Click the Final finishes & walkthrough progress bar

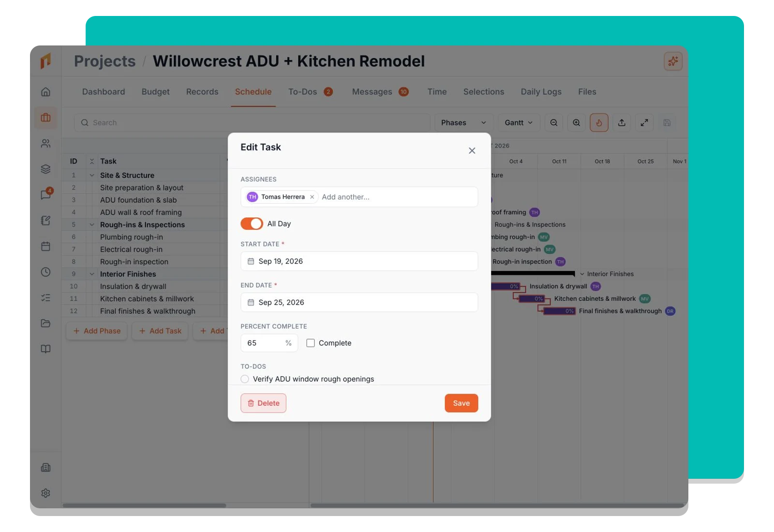(x=559, y=311)
